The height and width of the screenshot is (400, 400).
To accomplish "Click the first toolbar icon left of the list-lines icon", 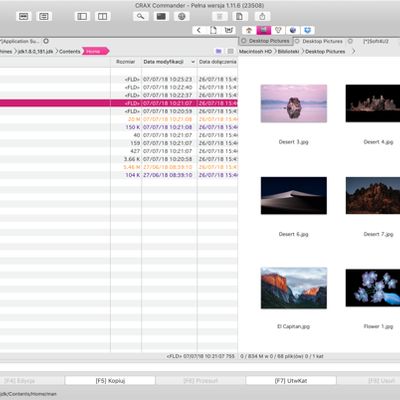I will [24, 16].
